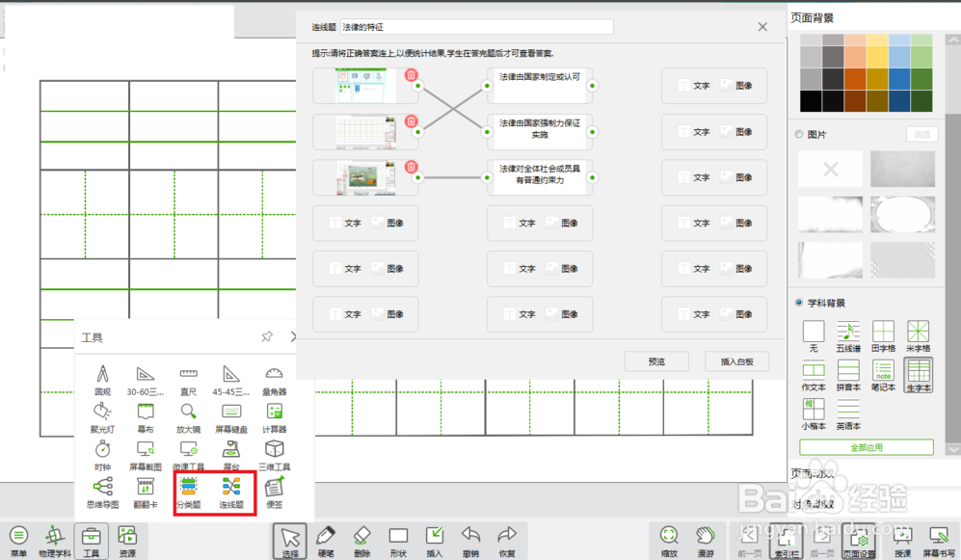The height and width of the screenshot is (560, 961).
Task: Open the 翻翻卡 flip card tool
Action: [x=146, y=493]
